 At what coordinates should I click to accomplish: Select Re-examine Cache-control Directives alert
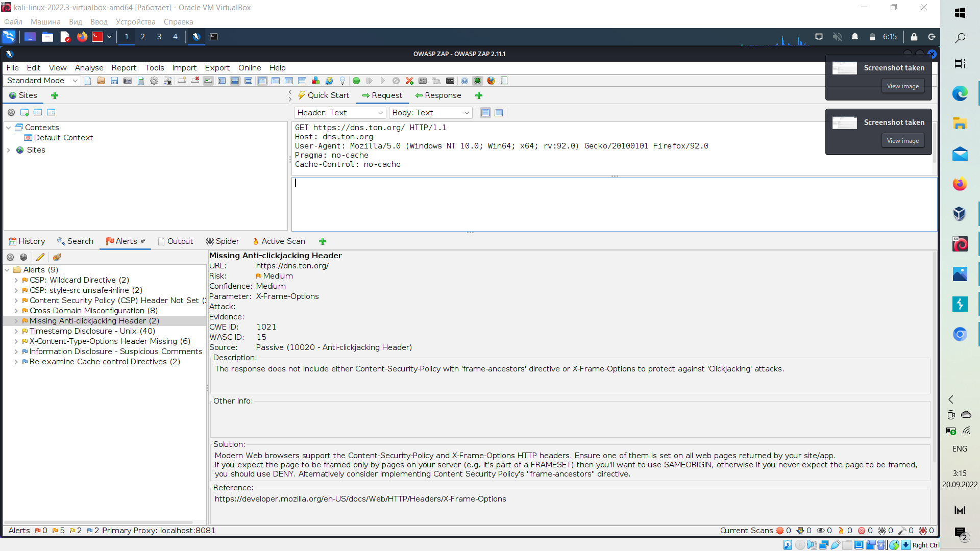tap(105, 362)
